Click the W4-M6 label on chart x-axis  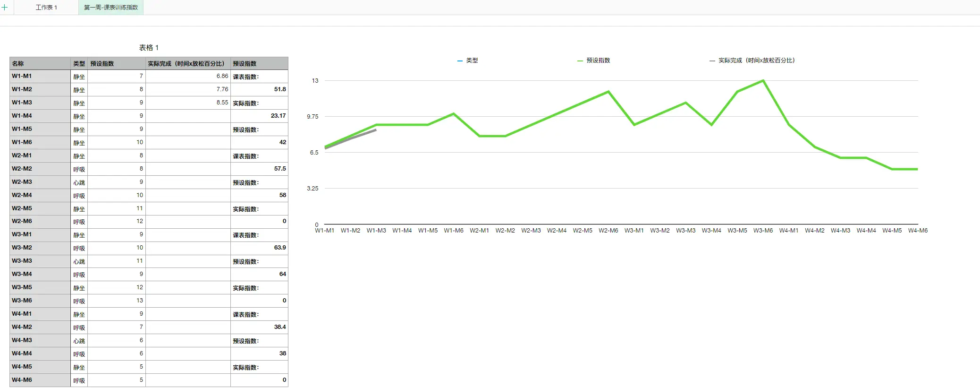[x=918, y=231]
